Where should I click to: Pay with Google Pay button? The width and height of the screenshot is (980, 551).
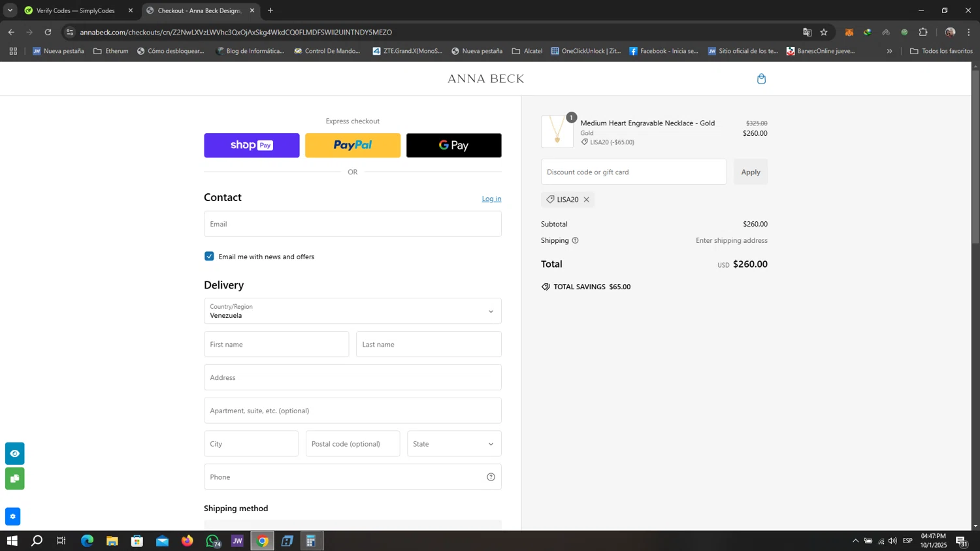coord(454,146)
